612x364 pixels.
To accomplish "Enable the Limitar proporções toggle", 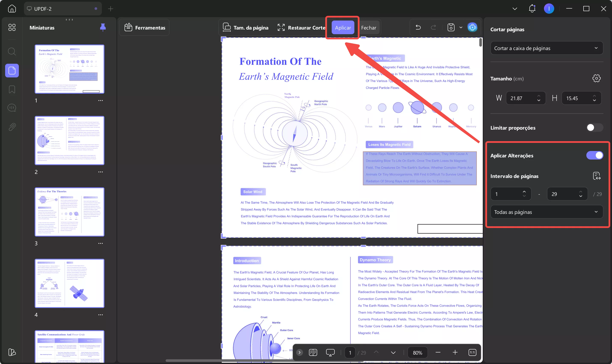I will [594, 127].
